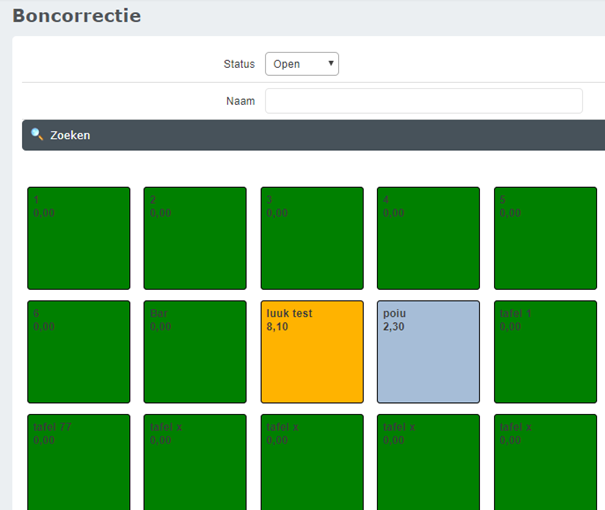Pick table tile number 6

tap(79, 352)
